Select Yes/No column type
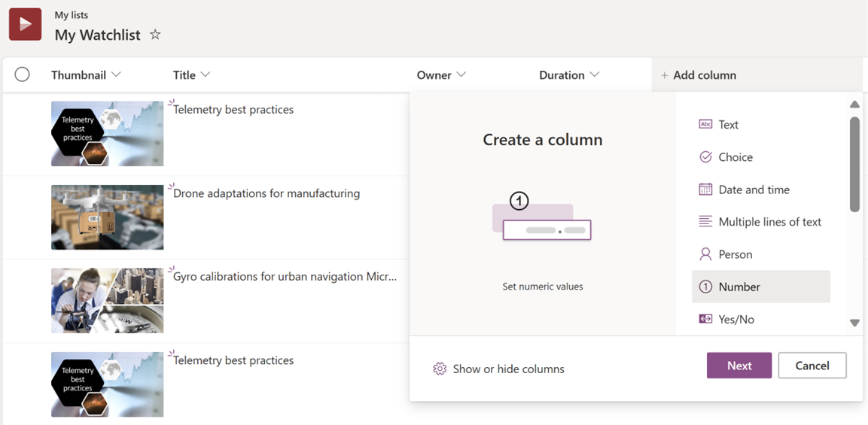The width and height of the screenshot is (868, 425). 761,319
